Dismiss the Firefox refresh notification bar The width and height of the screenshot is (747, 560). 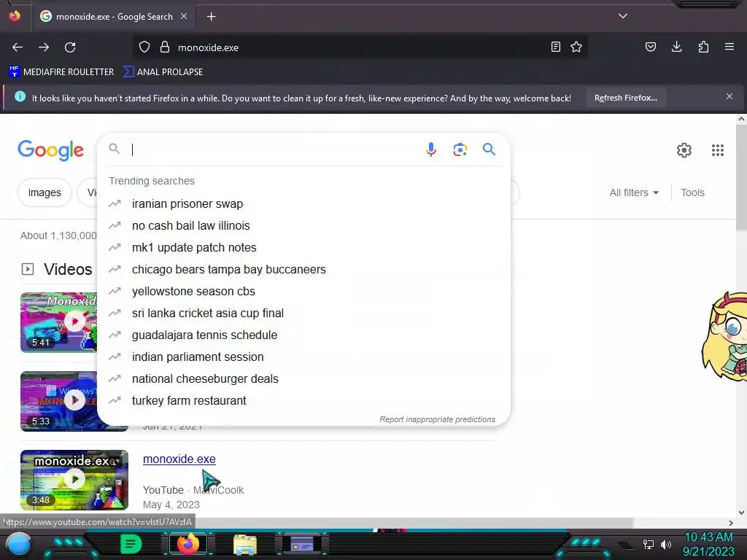(729, 97)
